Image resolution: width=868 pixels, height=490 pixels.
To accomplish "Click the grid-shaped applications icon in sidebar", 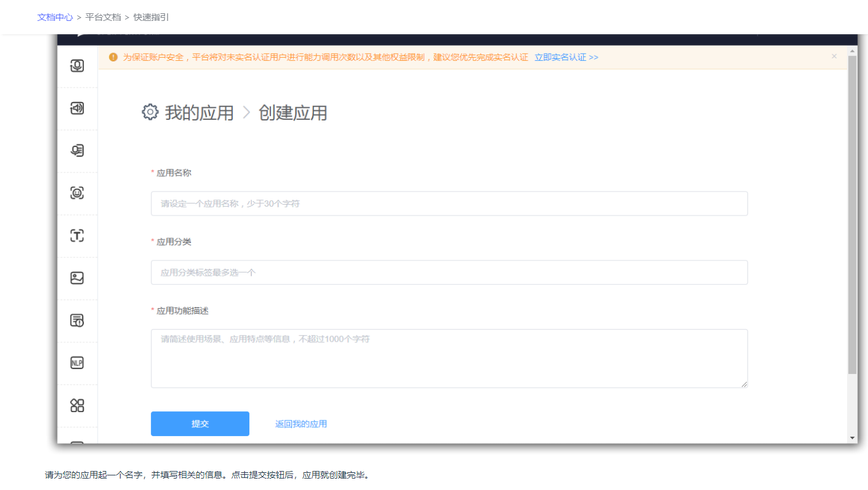I will pos(77,405).
